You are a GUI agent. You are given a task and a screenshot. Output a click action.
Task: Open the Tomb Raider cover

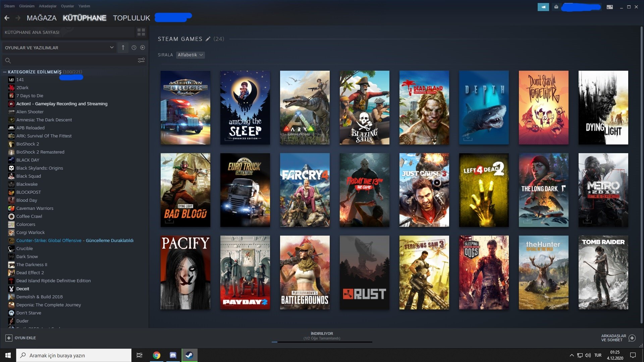(603, 273)
